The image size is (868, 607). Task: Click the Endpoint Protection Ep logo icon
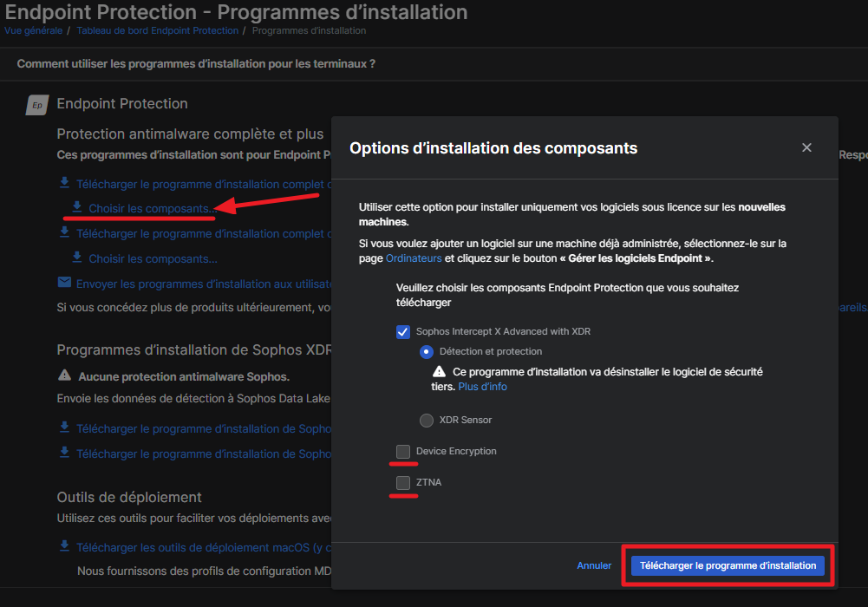pos(37,105)
